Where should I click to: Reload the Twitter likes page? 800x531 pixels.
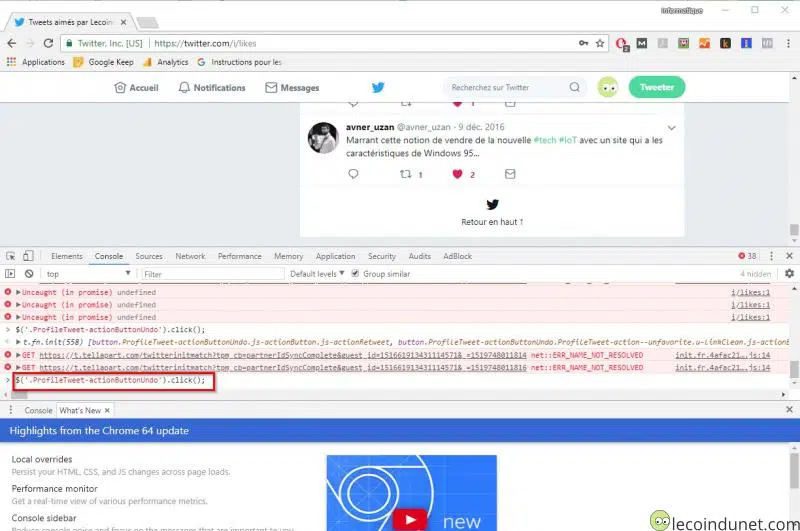pos(48,43)
